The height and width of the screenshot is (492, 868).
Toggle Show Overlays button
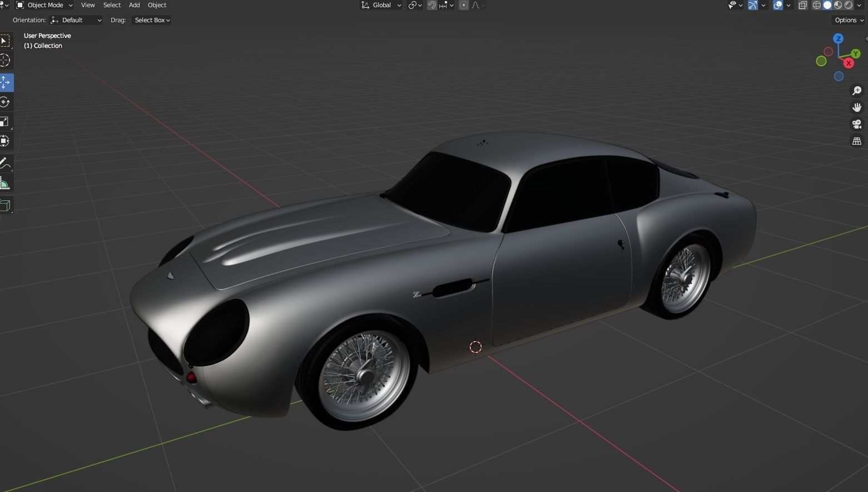click(x=778, y=5)
